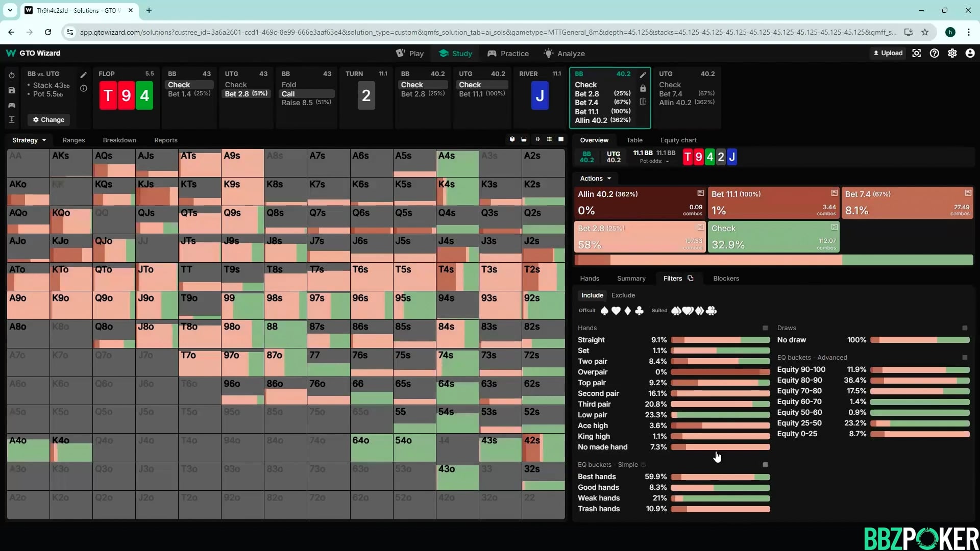The height and width of the screenshot is (551, 980).
Task: Click the lock icon in BB action panel
Action: pos(643,88)
